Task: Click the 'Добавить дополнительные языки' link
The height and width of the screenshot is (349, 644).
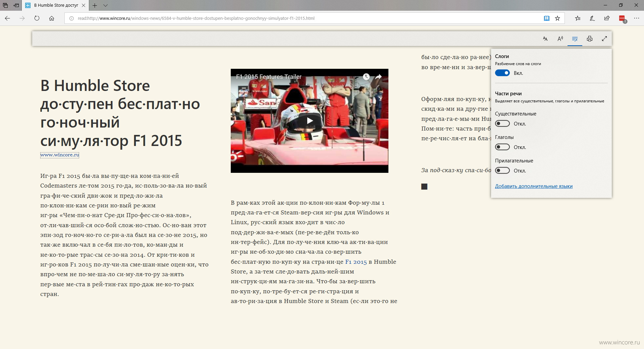Action: pos(534,186)
